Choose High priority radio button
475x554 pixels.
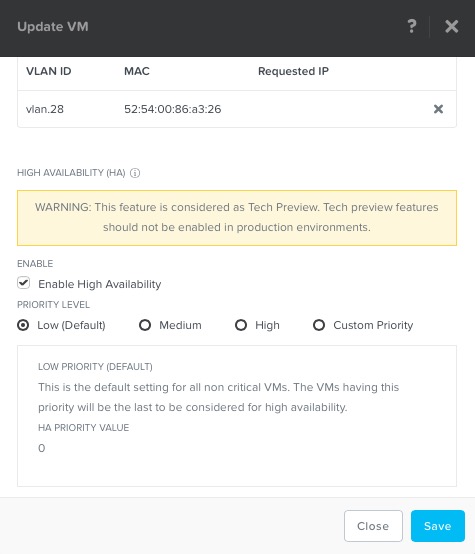coord(241,325)
